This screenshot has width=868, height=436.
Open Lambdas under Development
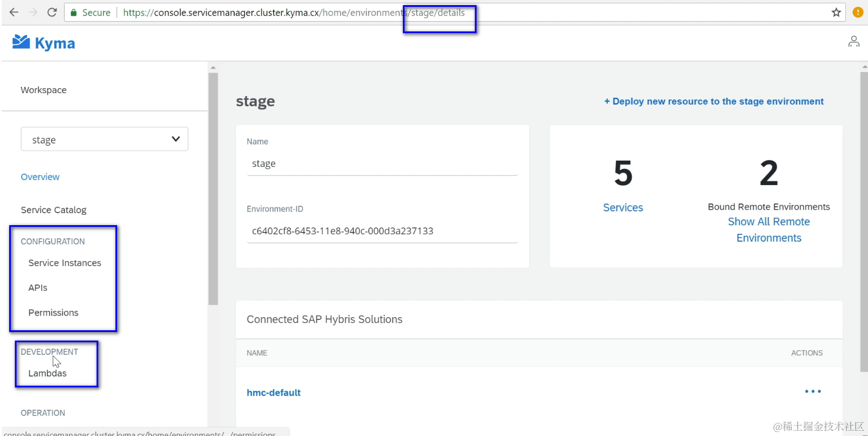tap(47, 373)
